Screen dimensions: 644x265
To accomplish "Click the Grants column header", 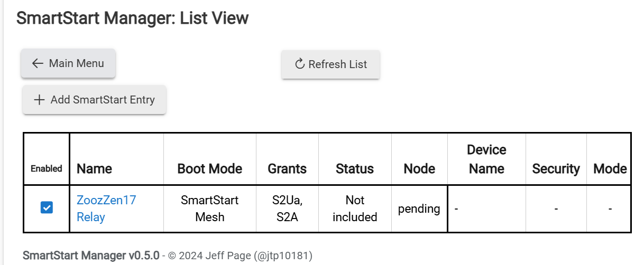I will [x=287, y=169].
